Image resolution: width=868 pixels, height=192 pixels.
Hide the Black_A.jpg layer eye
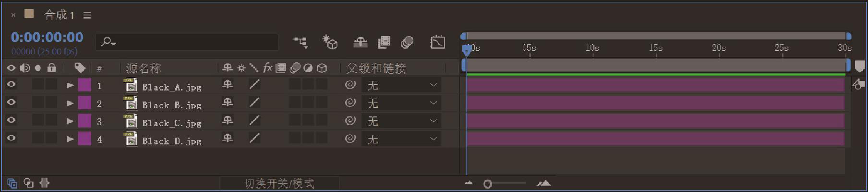point(11,85)
